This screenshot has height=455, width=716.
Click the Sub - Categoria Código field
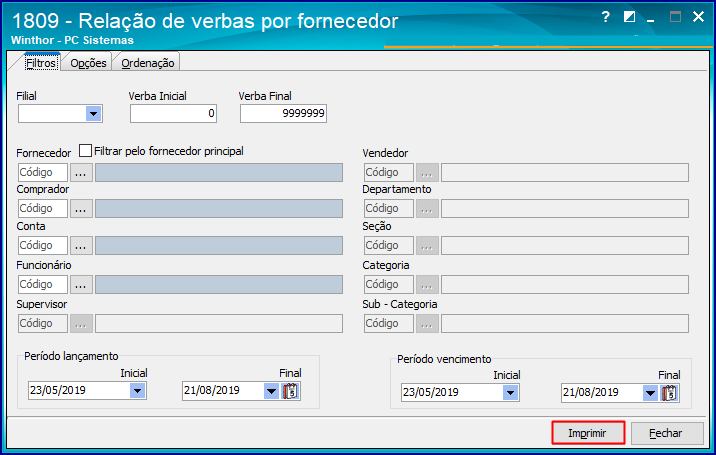click(389, 323)
